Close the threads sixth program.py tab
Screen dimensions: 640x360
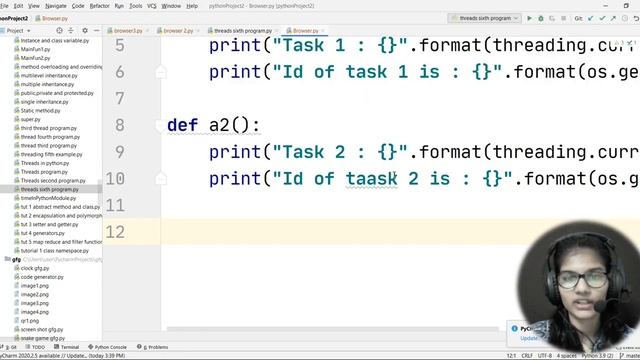click(276, 31)
